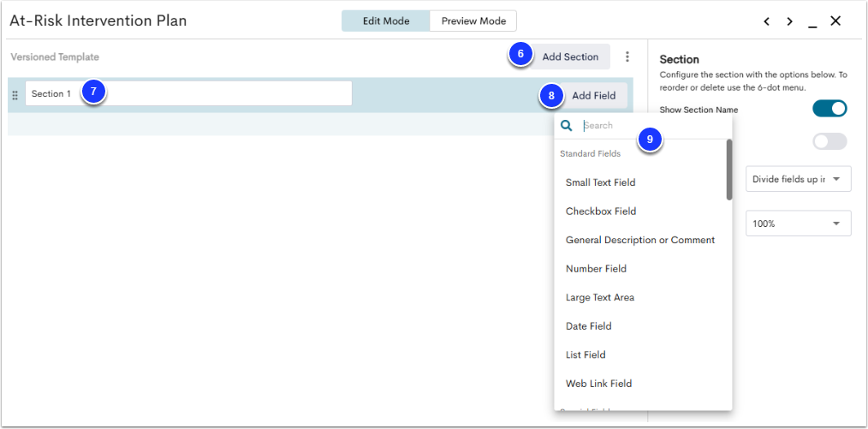Open the Divide fields up dropdown

799,179
